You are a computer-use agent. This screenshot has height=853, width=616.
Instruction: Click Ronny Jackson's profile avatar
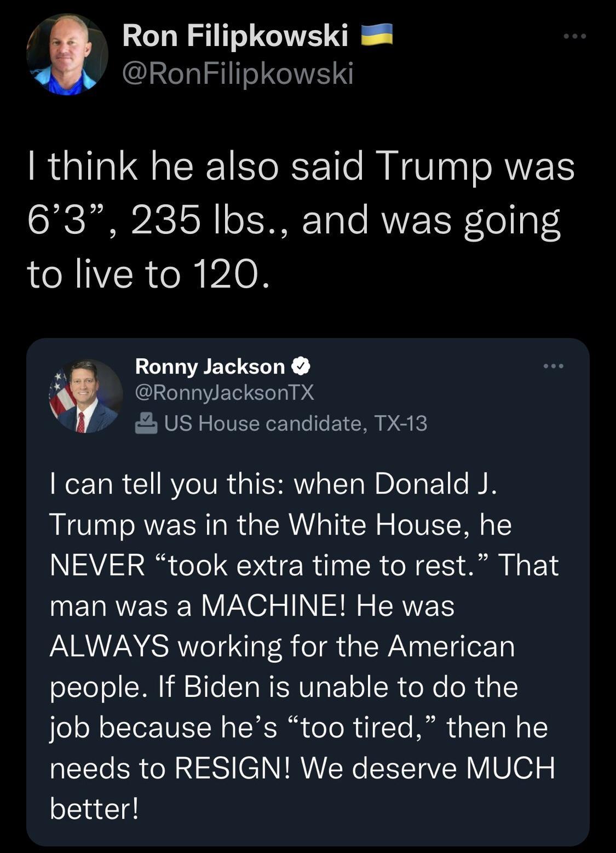(x=84, y=396)
